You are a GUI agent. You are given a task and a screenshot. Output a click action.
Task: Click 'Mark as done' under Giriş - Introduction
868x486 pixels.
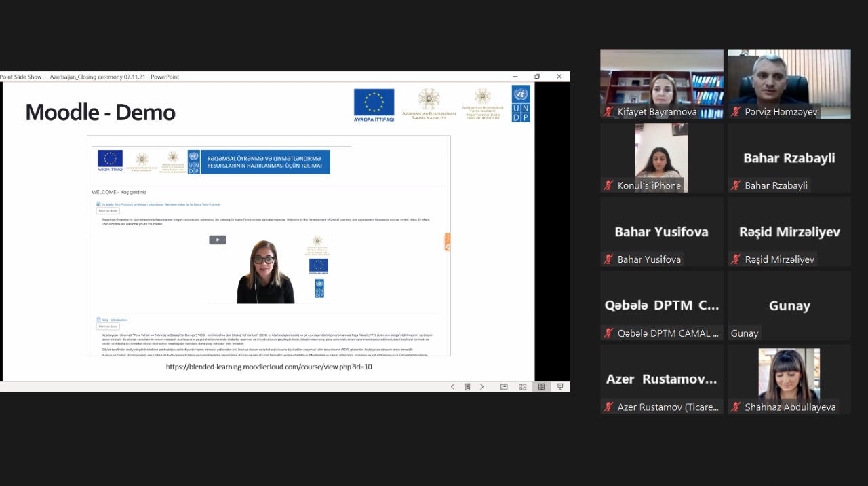(108, 326)
